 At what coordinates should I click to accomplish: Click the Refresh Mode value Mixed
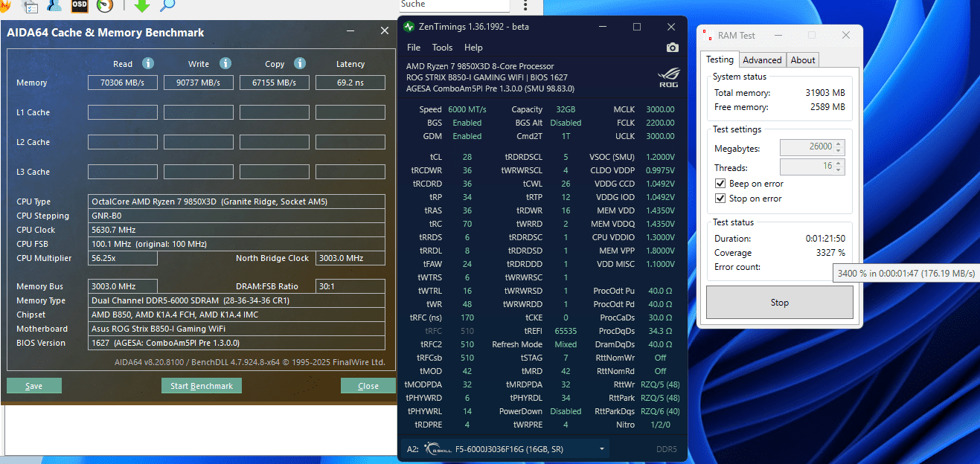coord(566,344)
